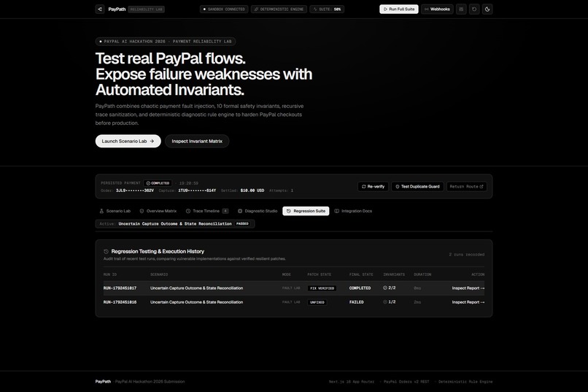Screen dimensions: 588x392
Task: Click the 2/2 invariants check icon
Action: click(385, 288)
